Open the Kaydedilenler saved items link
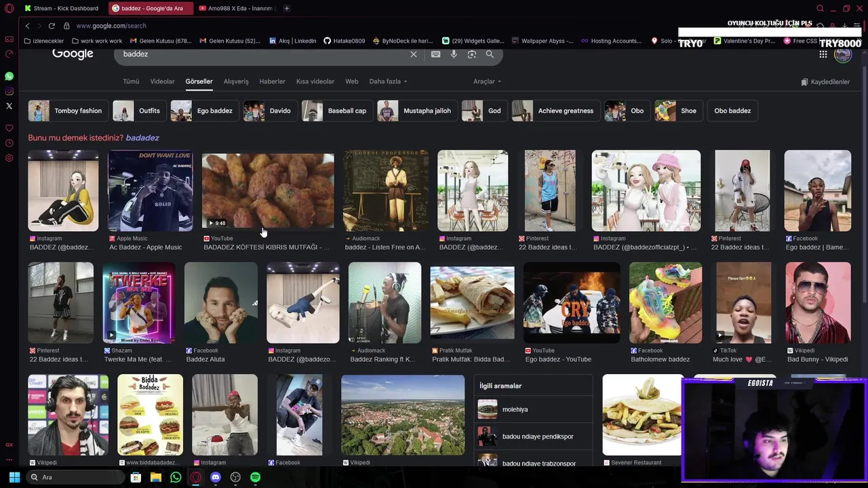Screen dimensions: 868x488 pos(825,82)
